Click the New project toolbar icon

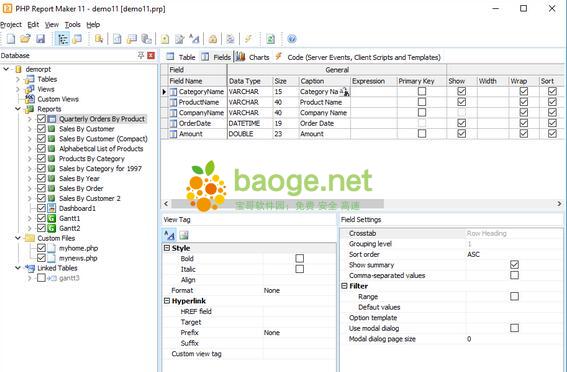[x=11, y=39]
